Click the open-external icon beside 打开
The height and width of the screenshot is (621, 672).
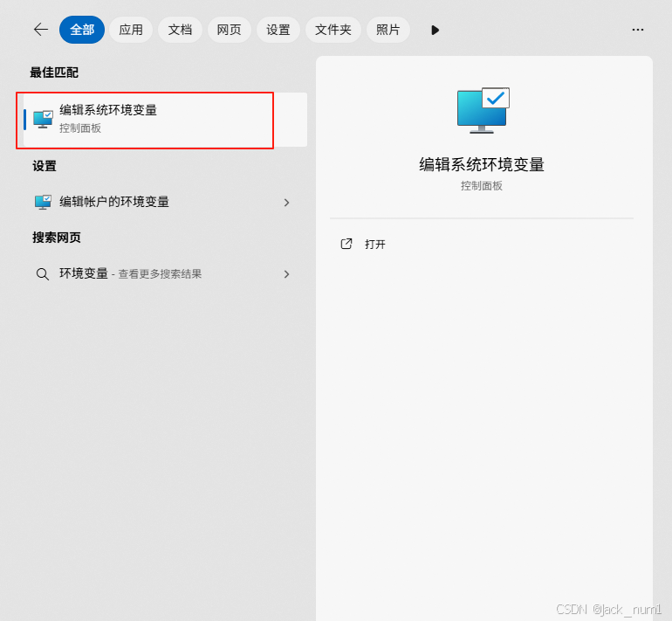(x=346, y=244)
